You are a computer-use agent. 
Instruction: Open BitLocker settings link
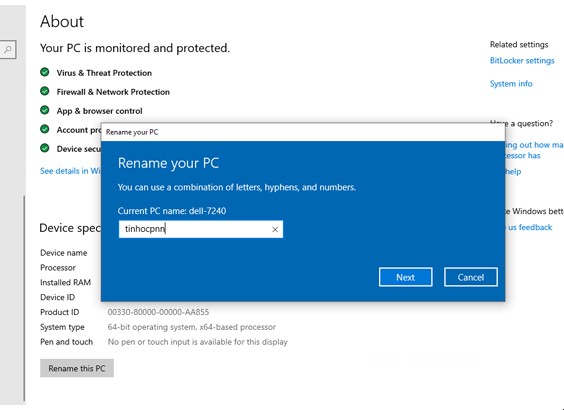522,61
